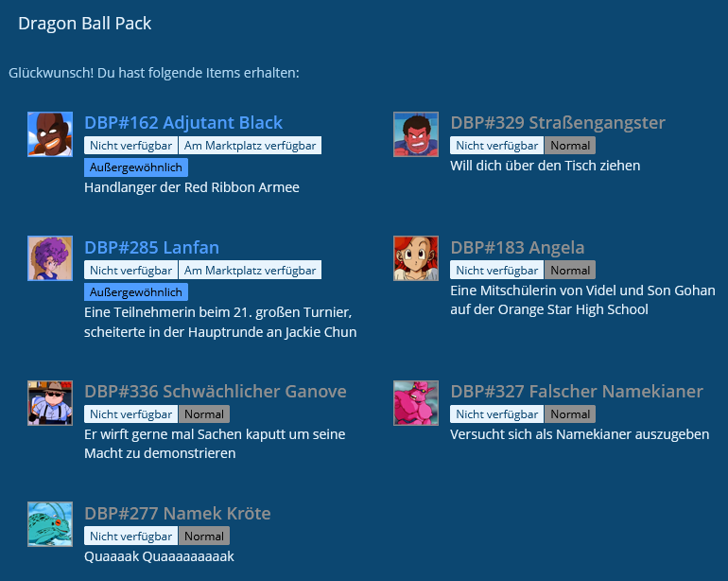Open the DBP#285 Lanfan title link
The height and width of the screenshot is (581, 728).
[x=151, y=248]
